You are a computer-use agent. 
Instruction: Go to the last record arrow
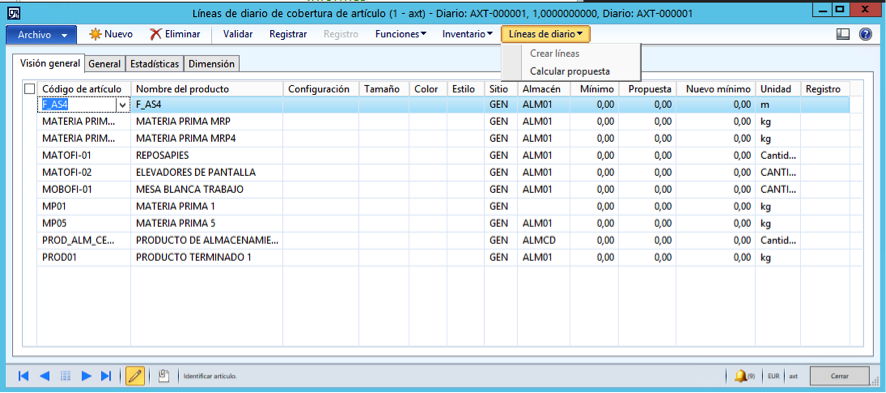pyautogui.click(x=106, y=375)
